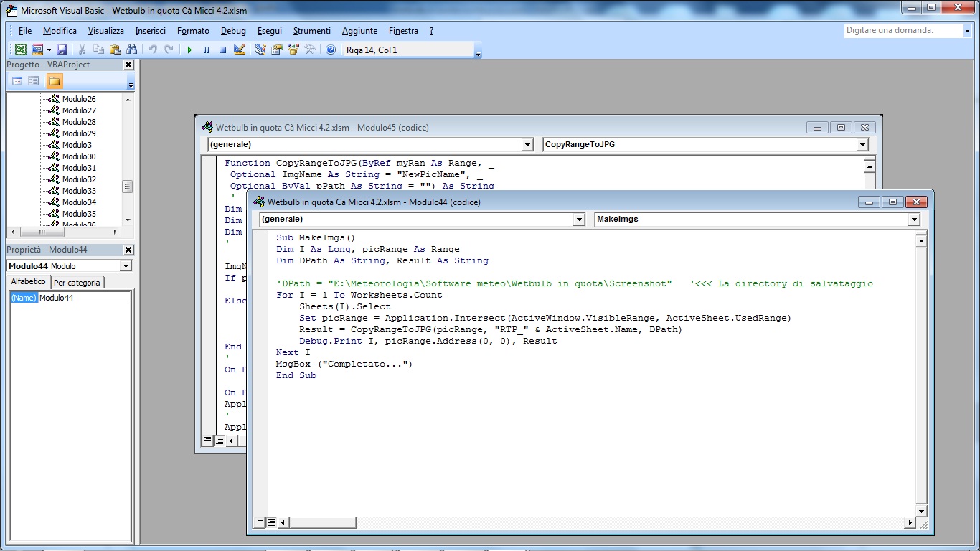Image resolution: width=980 pixels, height=551 pixels.
Task: Open Insert UserForm dropdown arrow
Action: (x=49, y=50)
